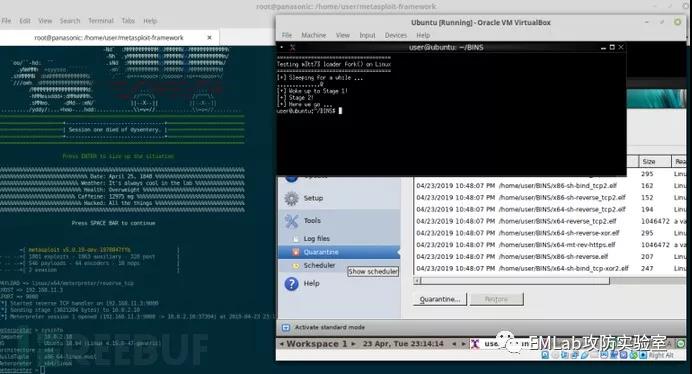Viewport: 692px width, 374px height.
Task: Open the VirtualBox Input menu
Action: (x=367, y=35)
